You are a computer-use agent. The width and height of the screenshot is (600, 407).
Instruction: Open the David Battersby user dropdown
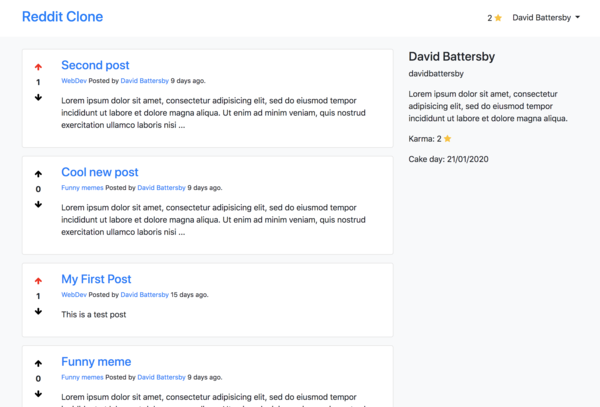pyautogui.click(x=546, y=18)
